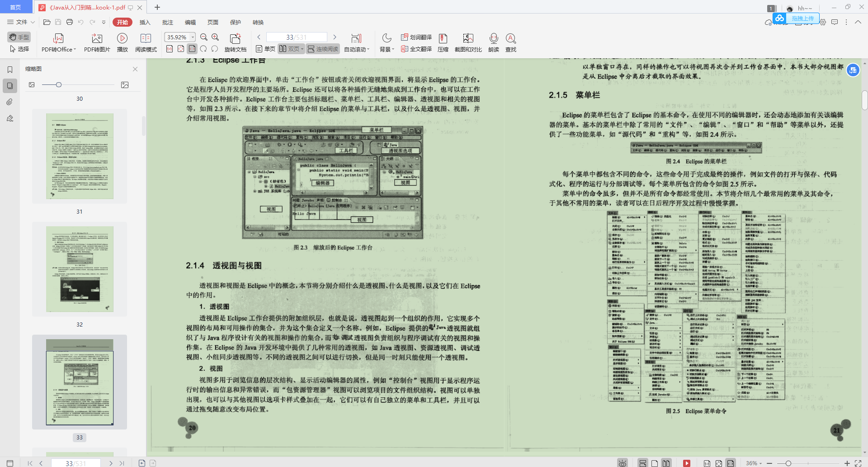
Task: Open the 双页 layout dropdown arrow
Action: 302,49
